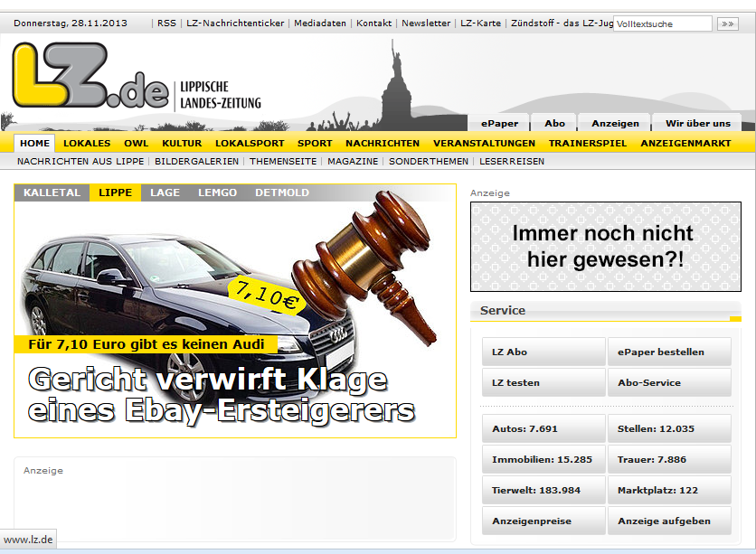Screen dimensions: 756x554
Task: Open VERANSTALTUNGEN menu item
Action: [x=484, y=143]
